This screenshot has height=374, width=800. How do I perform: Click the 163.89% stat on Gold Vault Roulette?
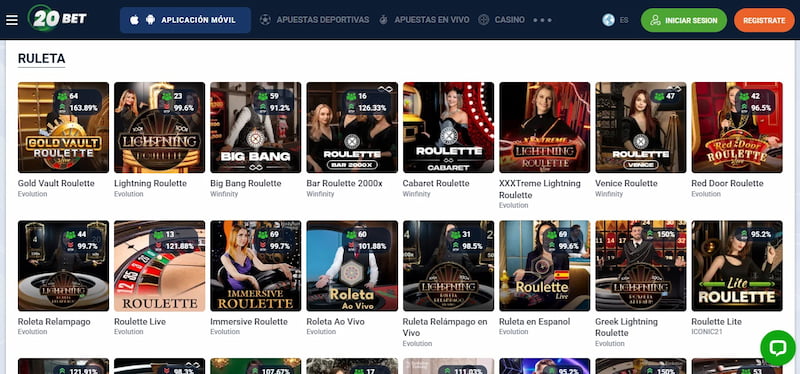(x=84, y=108)
